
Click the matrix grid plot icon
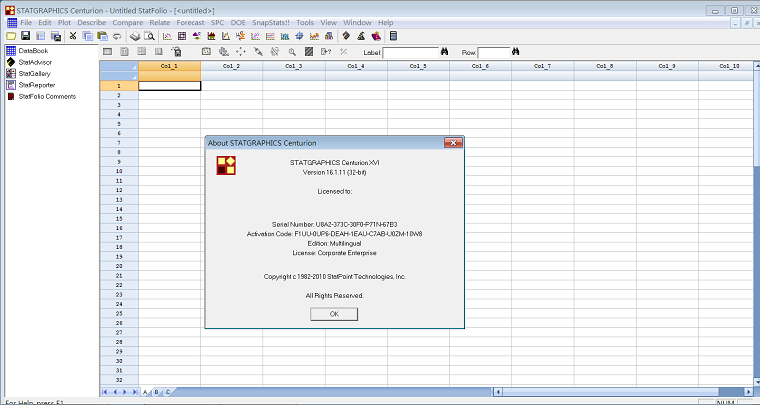point(182,36)
